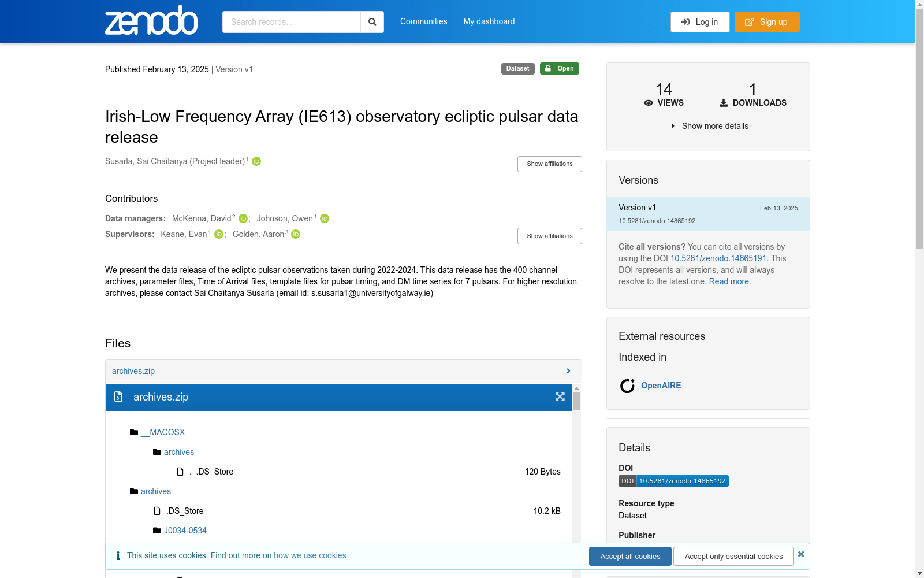Show affiliations for the contributors

[550, 236]
